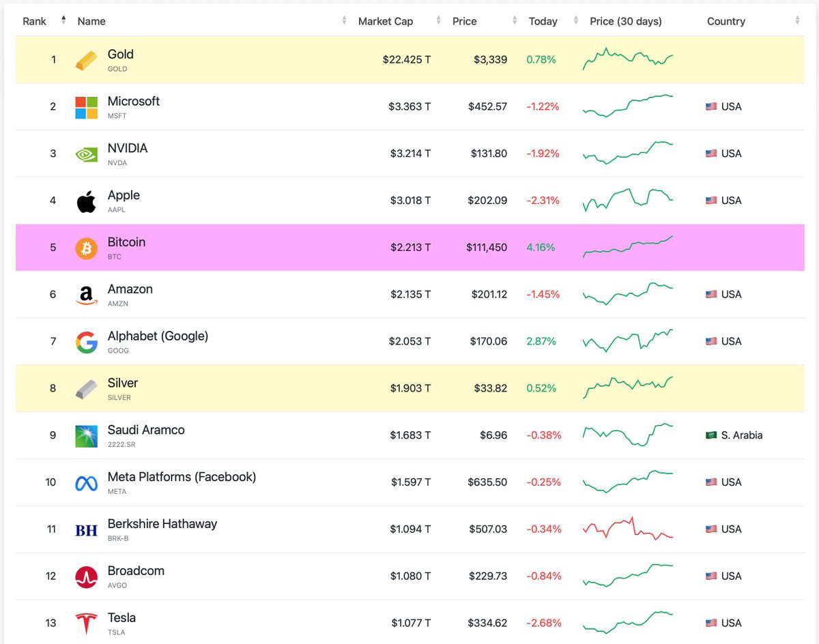Click the NVIDIA logo icon

[86, 154]
